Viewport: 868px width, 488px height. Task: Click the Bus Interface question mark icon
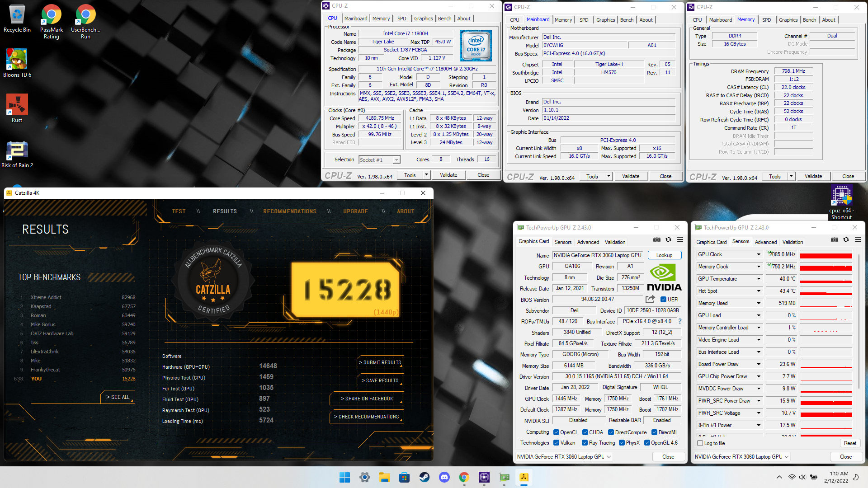click(679, 321)
